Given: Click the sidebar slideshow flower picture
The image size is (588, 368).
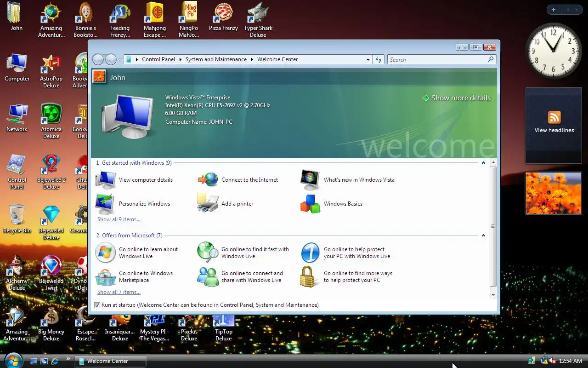Looking at the screenshot, I should tap(554, 193).
